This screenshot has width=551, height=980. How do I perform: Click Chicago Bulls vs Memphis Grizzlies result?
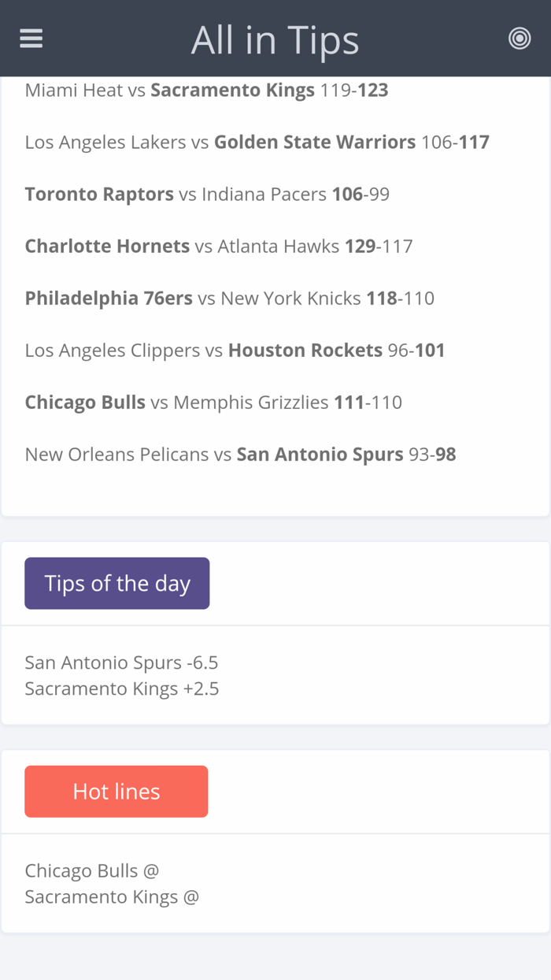[213, 402]
